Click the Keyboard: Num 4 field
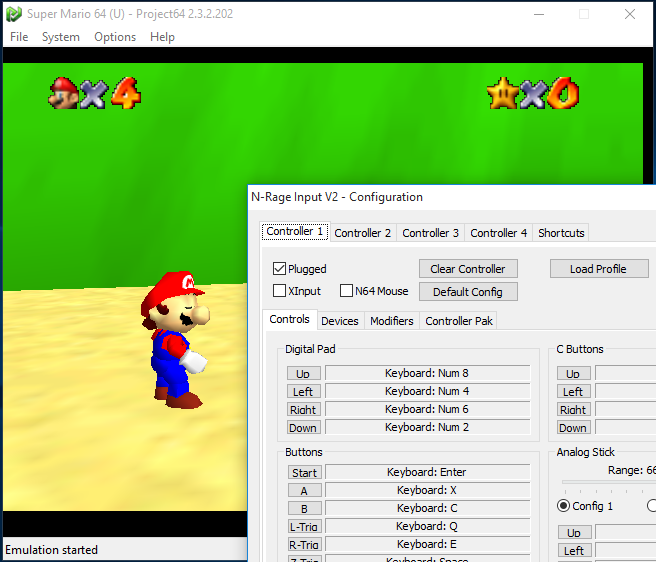This screenshot has height=562, width=656. click(x=428, y=391)
